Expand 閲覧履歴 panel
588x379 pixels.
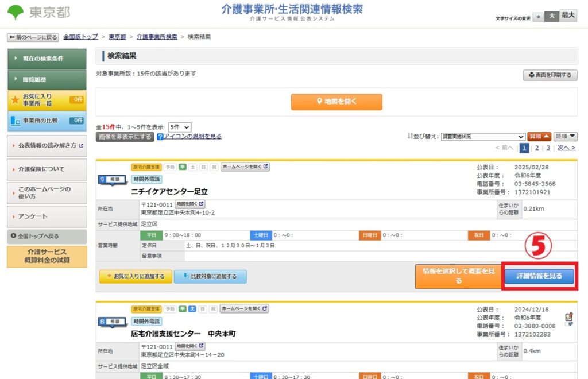(x=47, y=79)
